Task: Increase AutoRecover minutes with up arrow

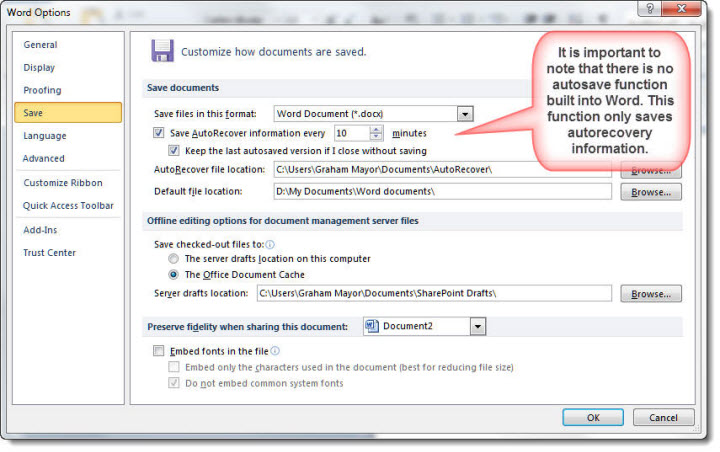Action: click(376, 130)
